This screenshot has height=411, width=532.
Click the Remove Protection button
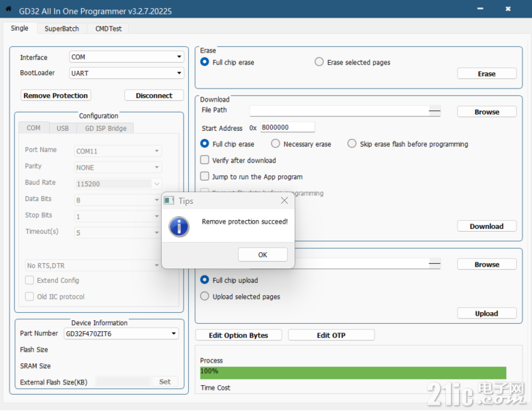coord(56,95)
